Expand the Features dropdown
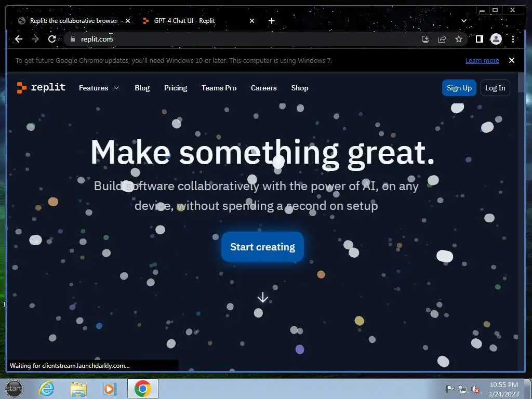 [x=99, y=88]
